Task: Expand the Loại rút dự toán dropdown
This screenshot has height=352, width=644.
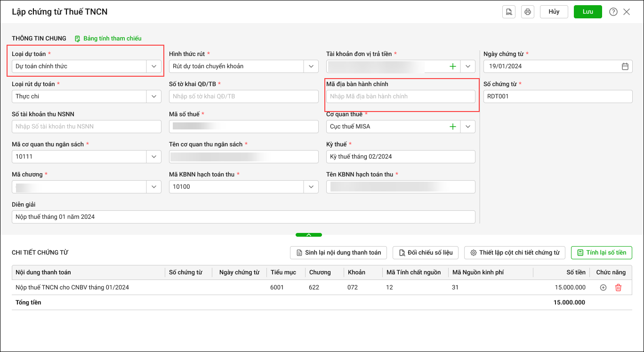Action: 154,96
